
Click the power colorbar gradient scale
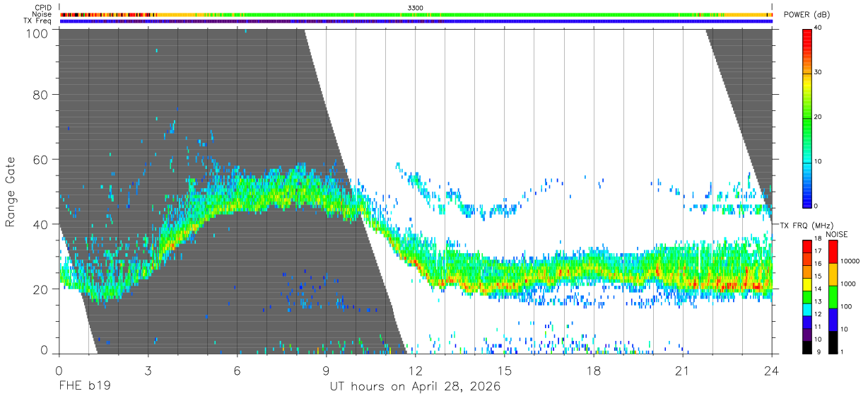(807, 117)
